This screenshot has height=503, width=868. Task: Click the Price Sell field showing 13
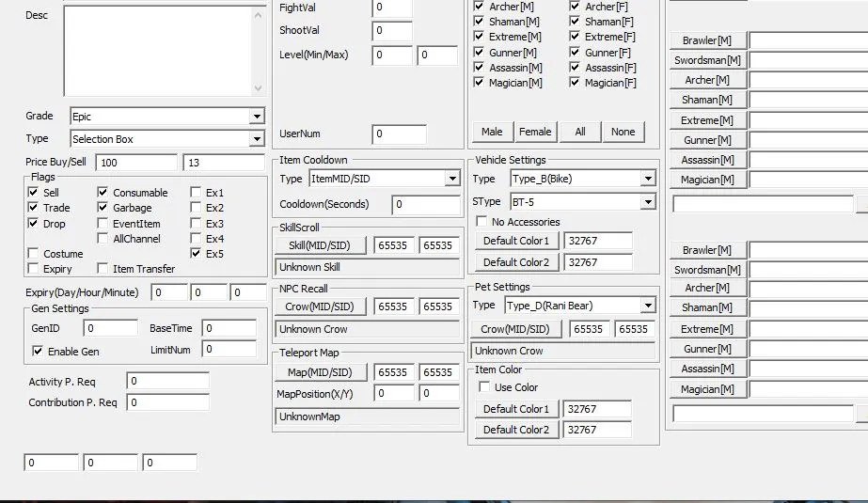(224, 163)
